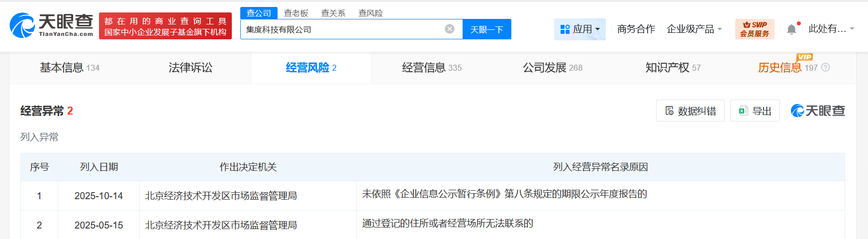Open the user account dropdown 此处有…
Screen dimensions: 868x239
click(831, 29)
